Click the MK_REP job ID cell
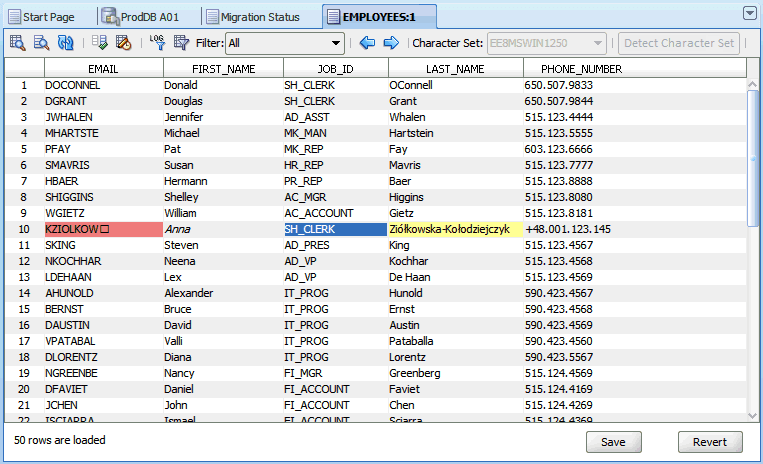The height and width of the screenshot is (464, 763). click(x=336, y=149)
